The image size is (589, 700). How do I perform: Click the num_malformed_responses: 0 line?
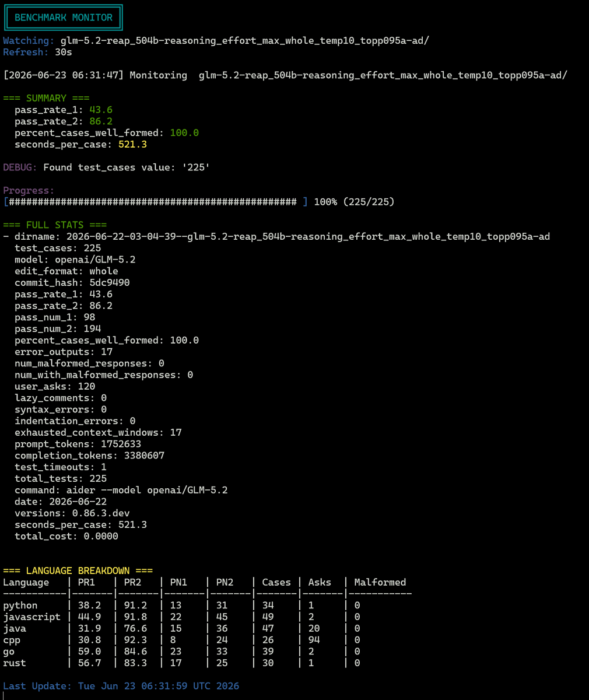pos(89,363)
